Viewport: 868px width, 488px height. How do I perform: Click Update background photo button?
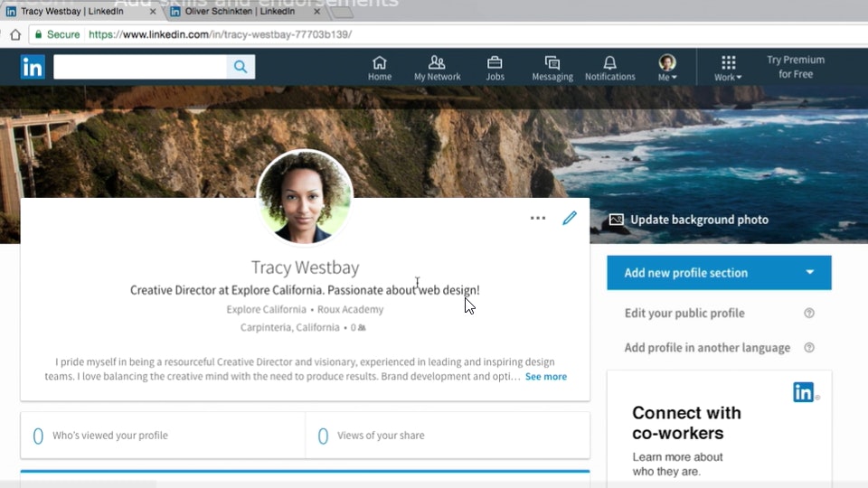689,220
